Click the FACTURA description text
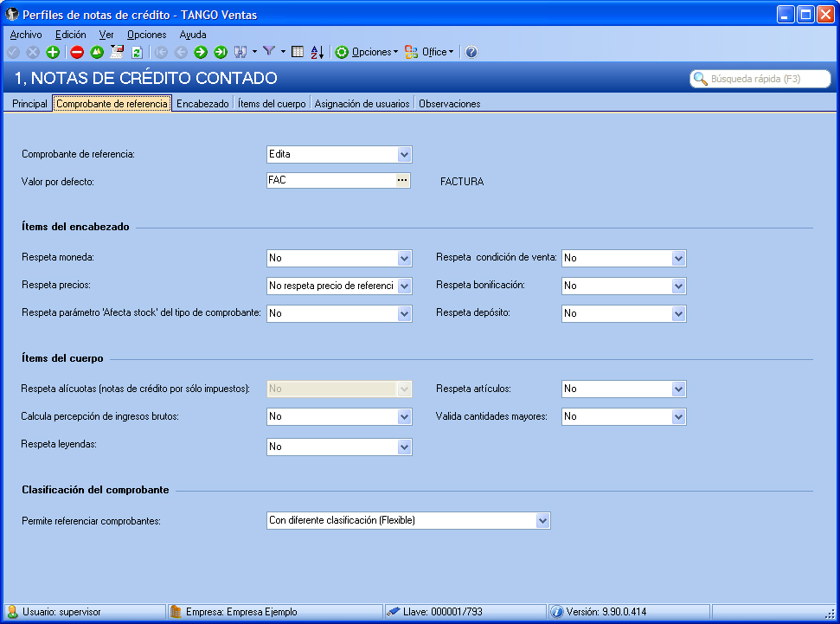 coord(462,182)
